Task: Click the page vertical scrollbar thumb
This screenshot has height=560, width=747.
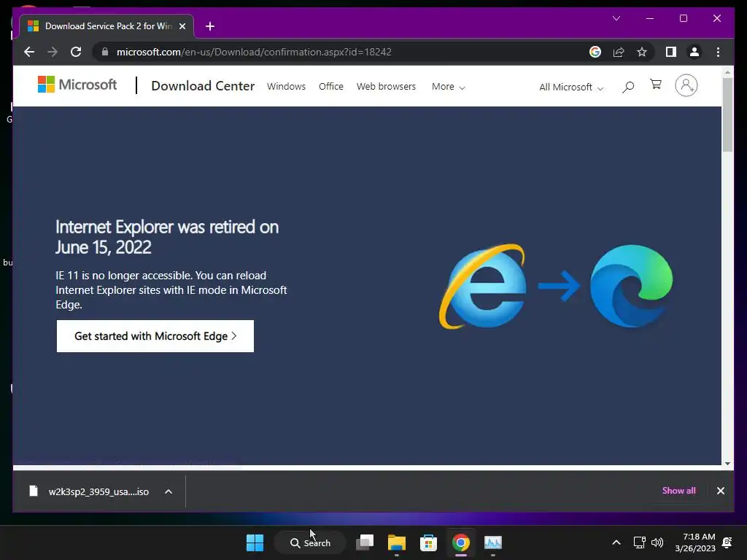Action: pos(727,114)
